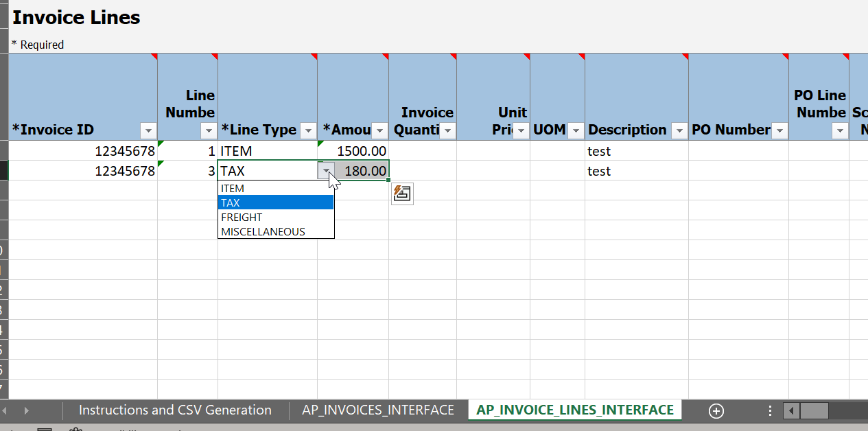The image size is (868, 431).
Task: Switch to Instructions and CSV Generation sheet
Action: [174, 410]
